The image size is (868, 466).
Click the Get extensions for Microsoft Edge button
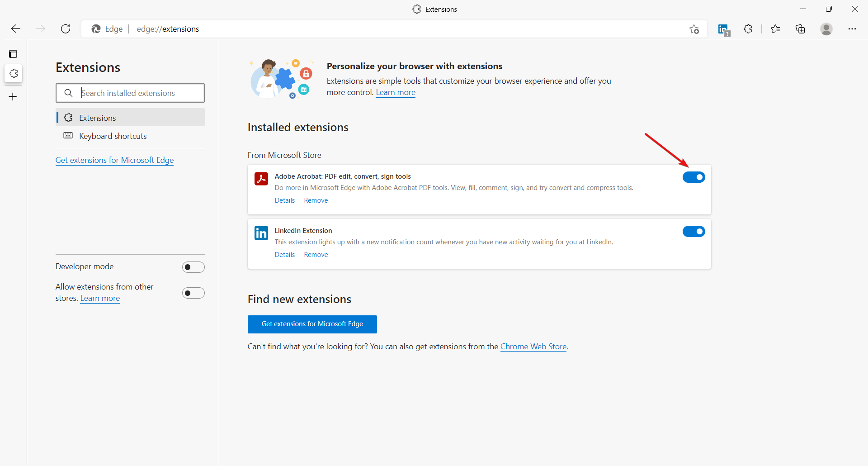[312, 324]
